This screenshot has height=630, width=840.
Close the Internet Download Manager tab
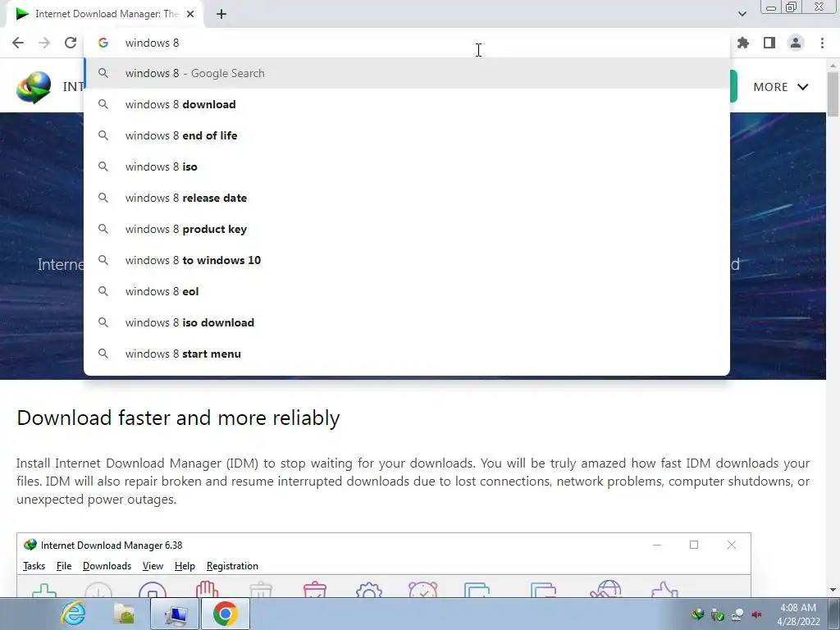coord(190,14)
